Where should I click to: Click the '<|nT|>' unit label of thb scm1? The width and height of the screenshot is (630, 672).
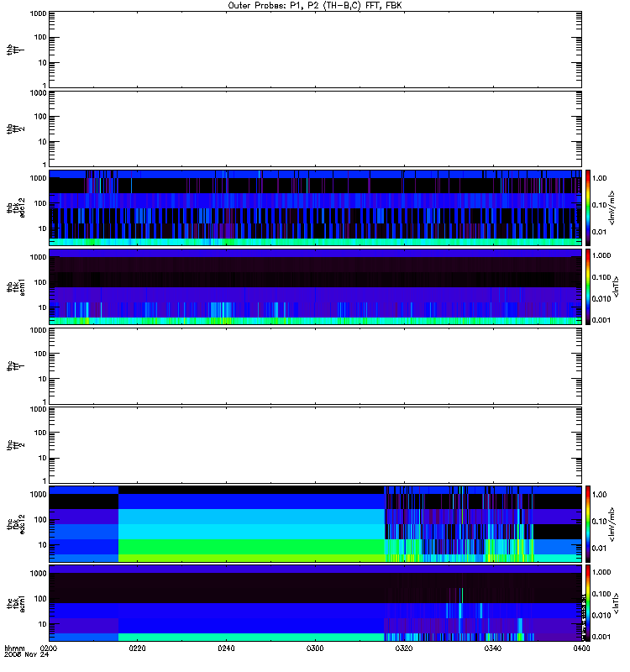tap(616, 286)
